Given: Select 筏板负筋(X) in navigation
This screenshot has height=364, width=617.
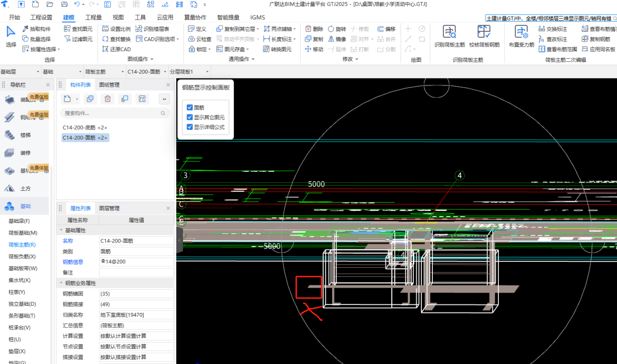Looking at the screenshot, I should click(22, 256).
